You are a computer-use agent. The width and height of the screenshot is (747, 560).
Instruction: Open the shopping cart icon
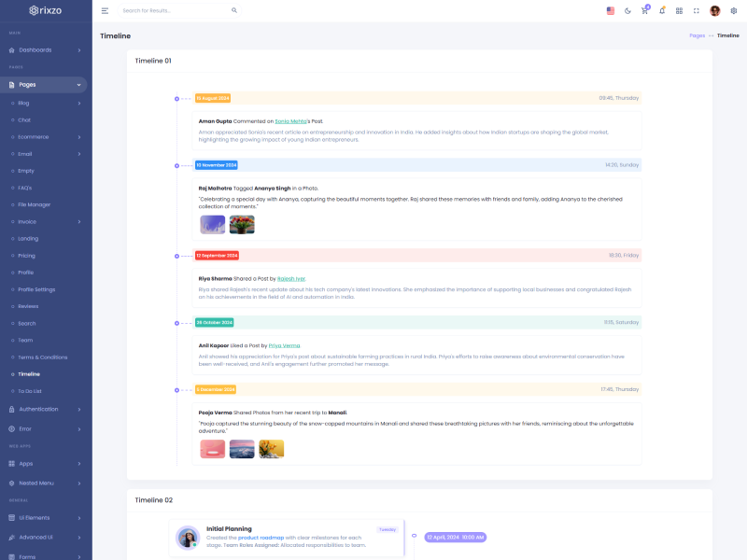[x=644, y=10]
